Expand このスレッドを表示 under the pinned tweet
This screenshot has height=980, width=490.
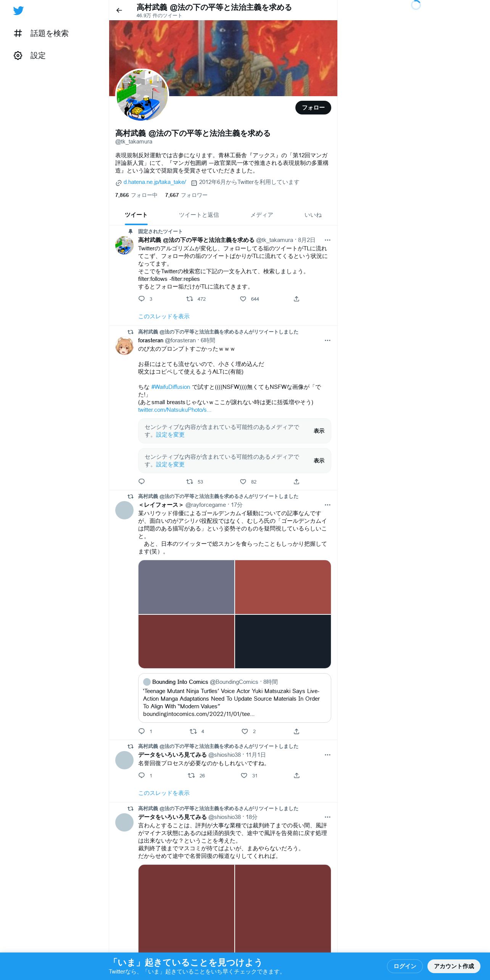click(x=164, y=316)
